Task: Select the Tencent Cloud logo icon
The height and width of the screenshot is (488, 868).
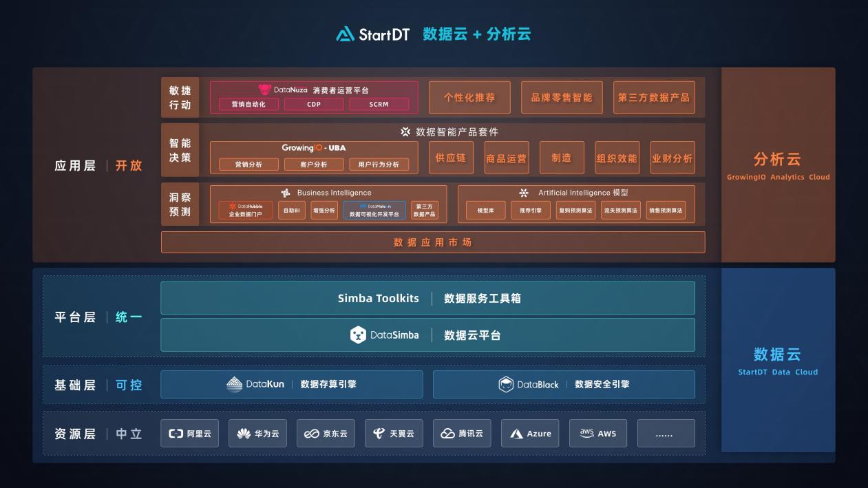Action: [448, 434]
